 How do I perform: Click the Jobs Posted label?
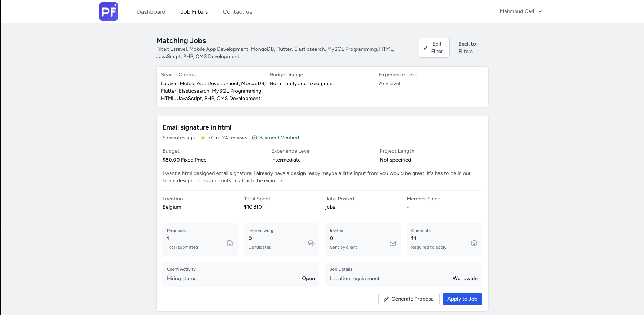(x=340, y=199)
